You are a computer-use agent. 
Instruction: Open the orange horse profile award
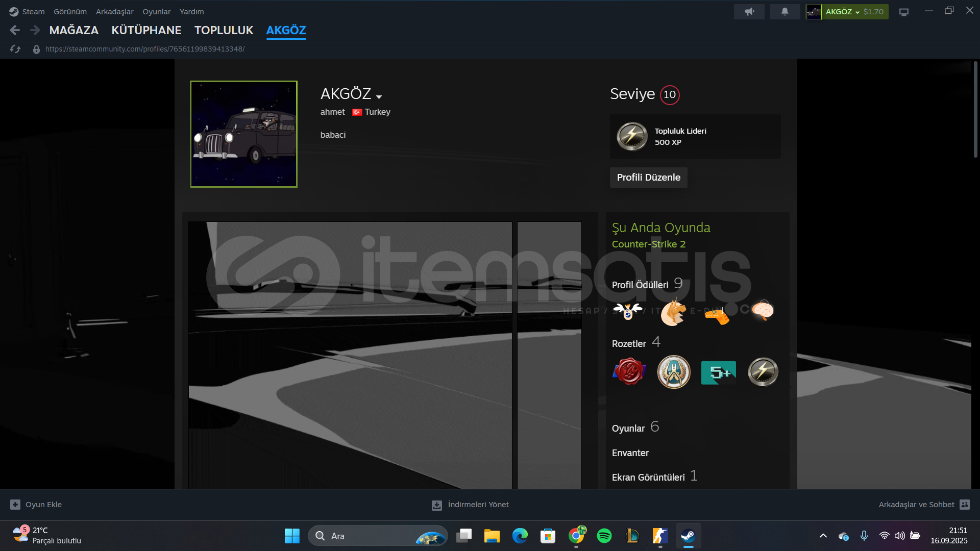coord(673,312)
